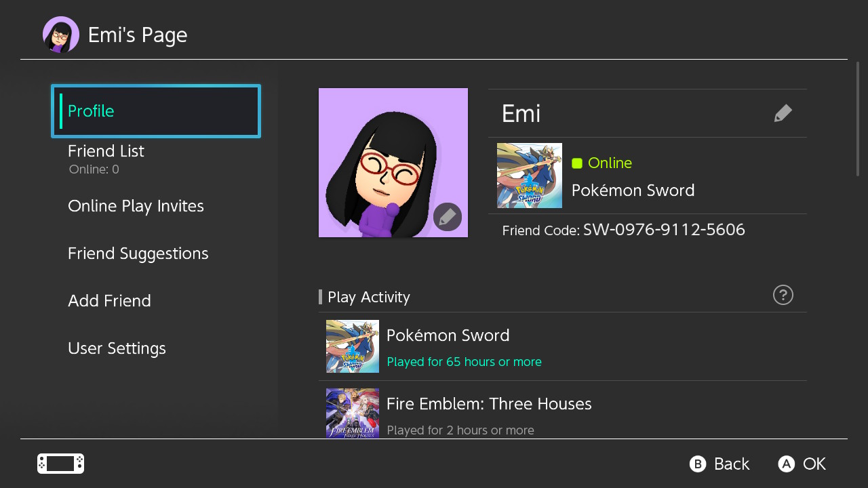Viewport: 868px width, 488px height.
Task: Choose Add Friend from the sidebar
Action: [109, 301]
